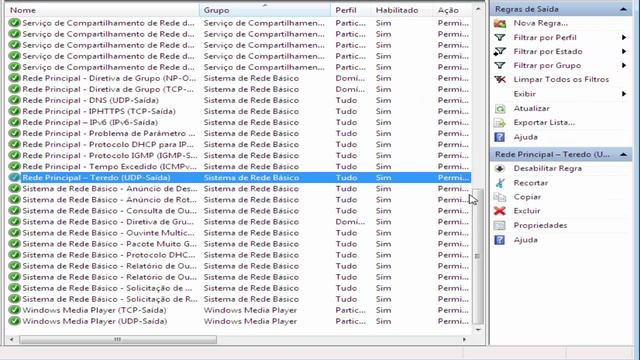Viewport: 640px width, 360px height.
Task: Select row Rede Principal - Diretiva de Grupo (TCP-...
Action: 239,89
